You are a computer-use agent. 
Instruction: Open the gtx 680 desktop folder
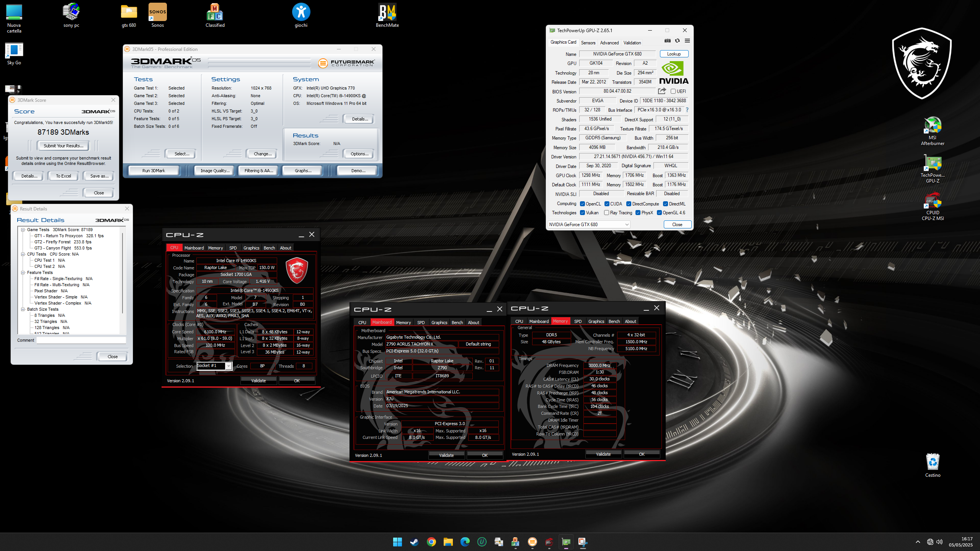pos(129,15)
